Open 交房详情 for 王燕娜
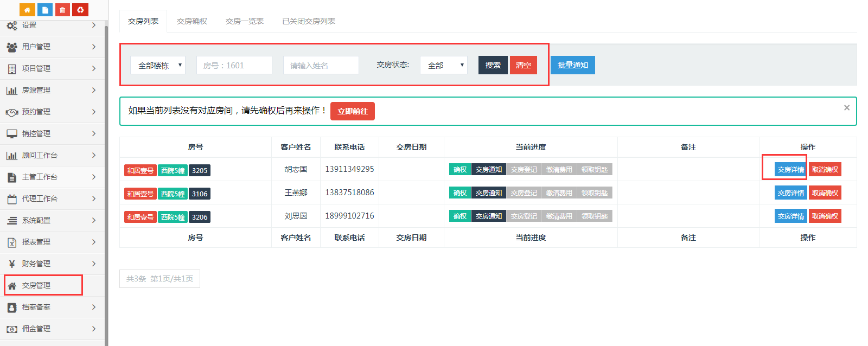This screenshot has height=346, width=868. coord(791,193)
